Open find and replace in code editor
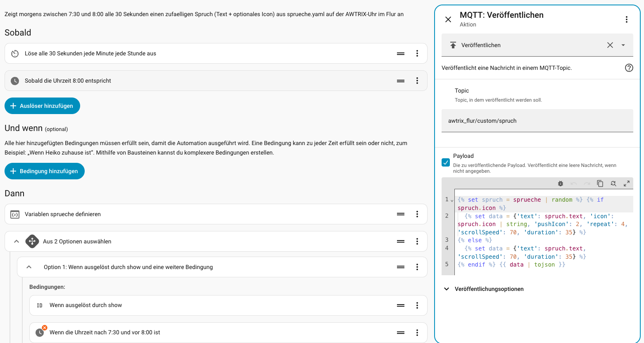Viewport: 644px width, 343px height. [x=613, y=183]
